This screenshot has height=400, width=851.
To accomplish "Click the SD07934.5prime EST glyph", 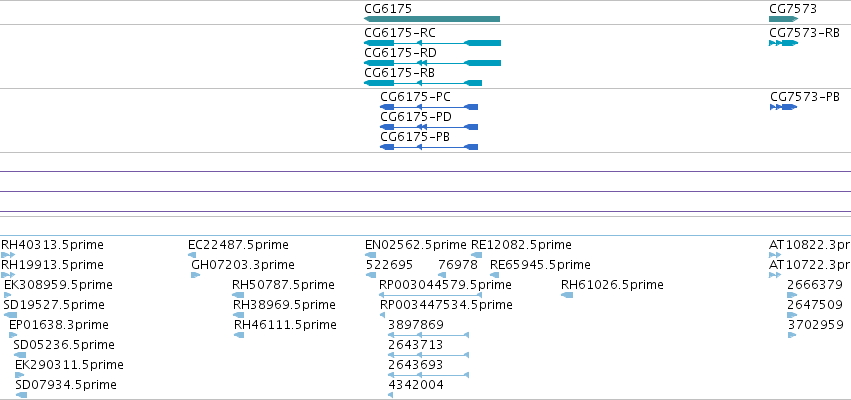I will tap(21, 395).
